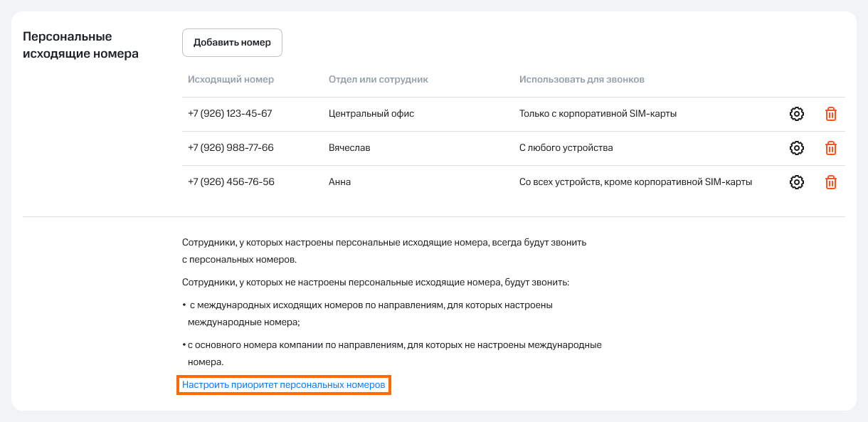The height and width of the screenshot is (422, 868).
Task: Delete Анна's outgoing number with trash icon
Action: click(x=830, y=182)
